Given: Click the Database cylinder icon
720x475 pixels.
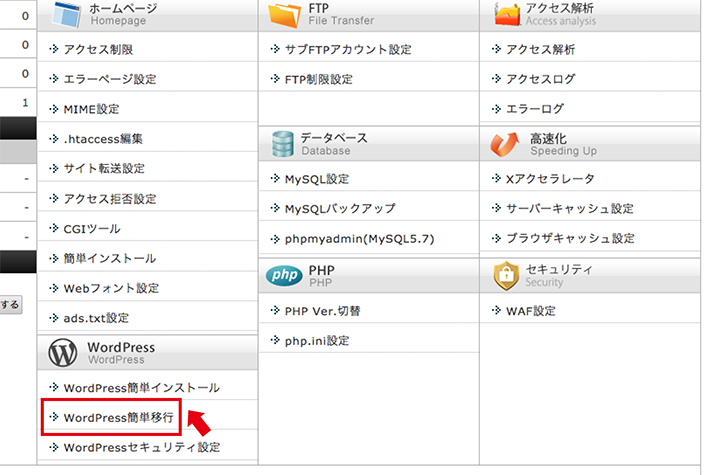Looking at the screenshot, I should (282, 144).
